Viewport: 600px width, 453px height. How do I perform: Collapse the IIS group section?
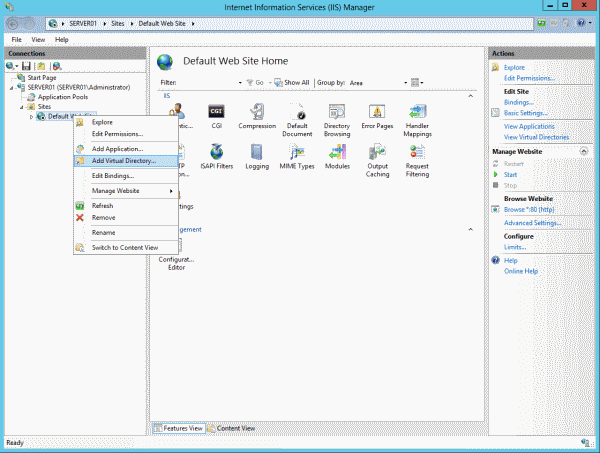pos(471,96)
